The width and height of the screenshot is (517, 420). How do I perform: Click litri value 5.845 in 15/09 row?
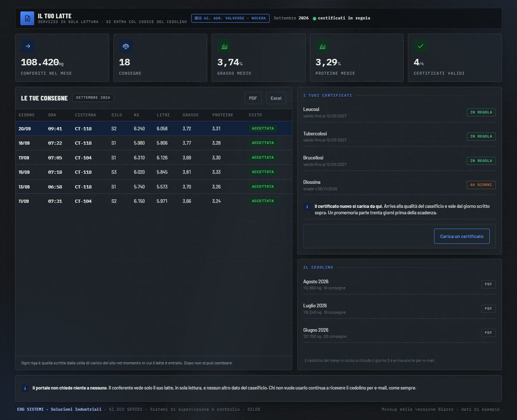click(x=162, y=172)
